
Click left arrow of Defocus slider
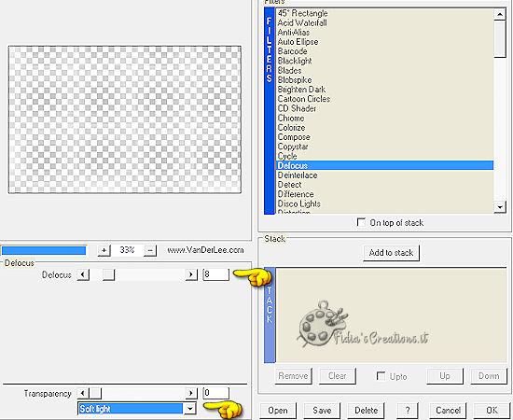pos(83,274)
